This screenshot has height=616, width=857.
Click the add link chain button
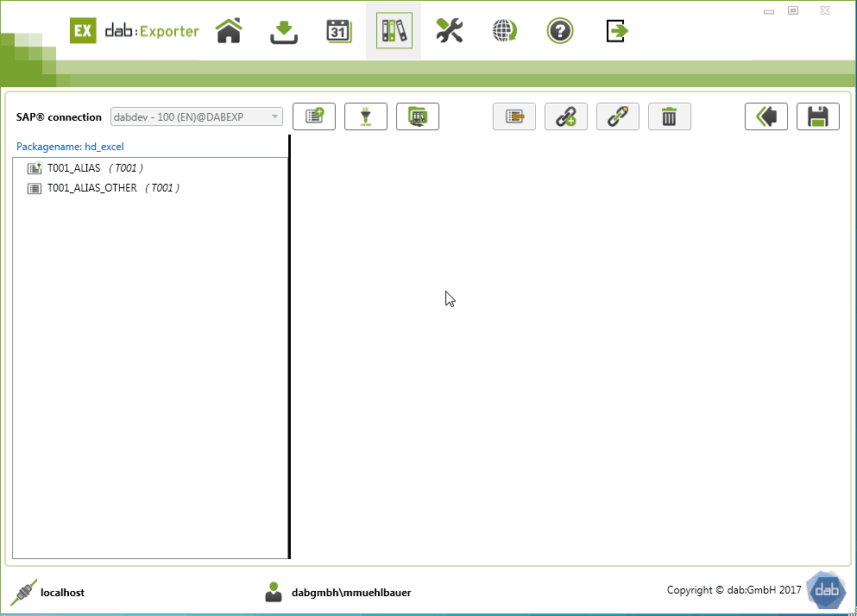click(x=566, y=116)
